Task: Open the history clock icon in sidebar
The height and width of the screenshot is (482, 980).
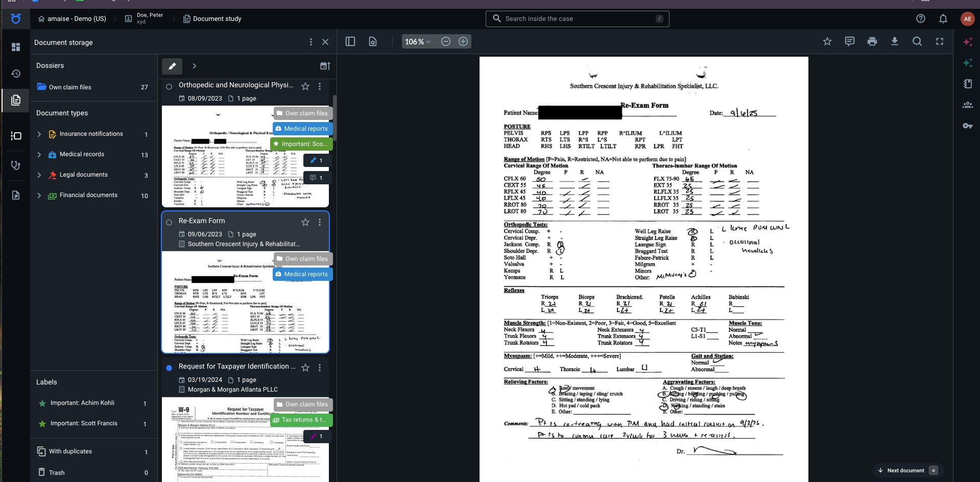Action: 16,74
